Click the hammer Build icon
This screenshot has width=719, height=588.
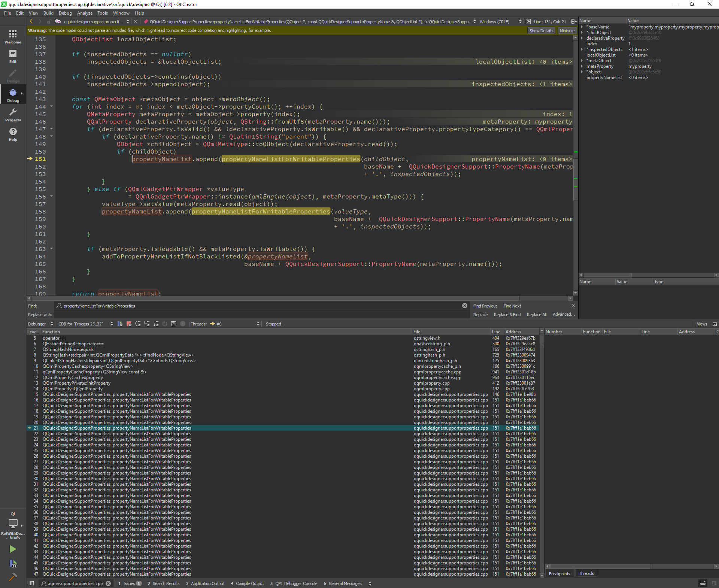tap(13, 577)
